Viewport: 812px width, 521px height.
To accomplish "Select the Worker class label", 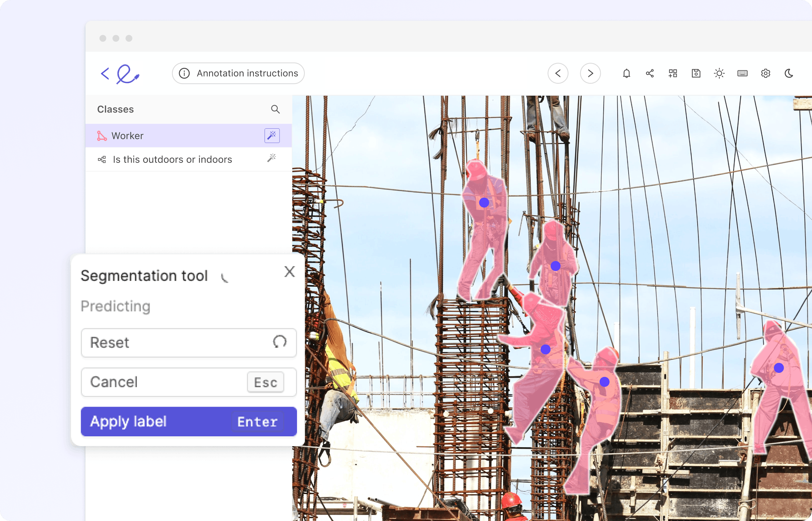I will [x=127, y=135].
